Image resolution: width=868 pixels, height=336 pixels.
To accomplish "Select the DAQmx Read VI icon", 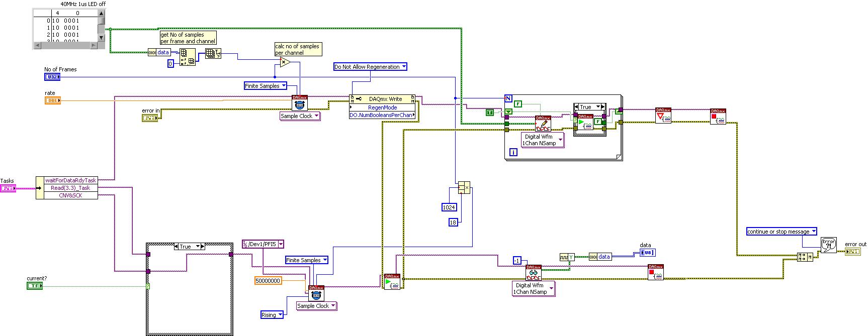I will pyautogui.click(x=534, y=273).
